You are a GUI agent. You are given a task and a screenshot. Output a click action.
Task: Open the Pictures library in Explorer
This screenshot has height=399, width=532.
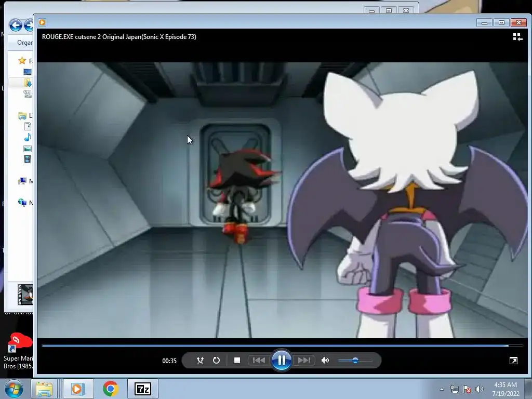[28, 148]
